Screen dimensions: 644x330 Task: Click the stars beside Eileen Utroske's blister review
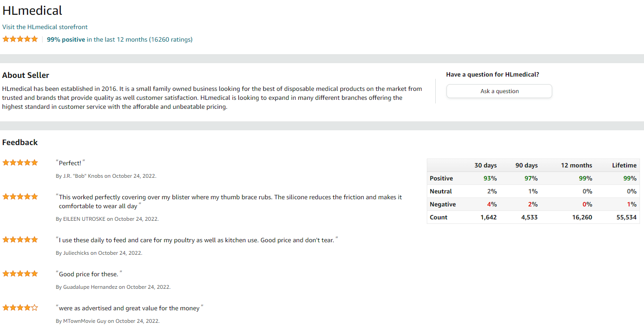[20, 197]
